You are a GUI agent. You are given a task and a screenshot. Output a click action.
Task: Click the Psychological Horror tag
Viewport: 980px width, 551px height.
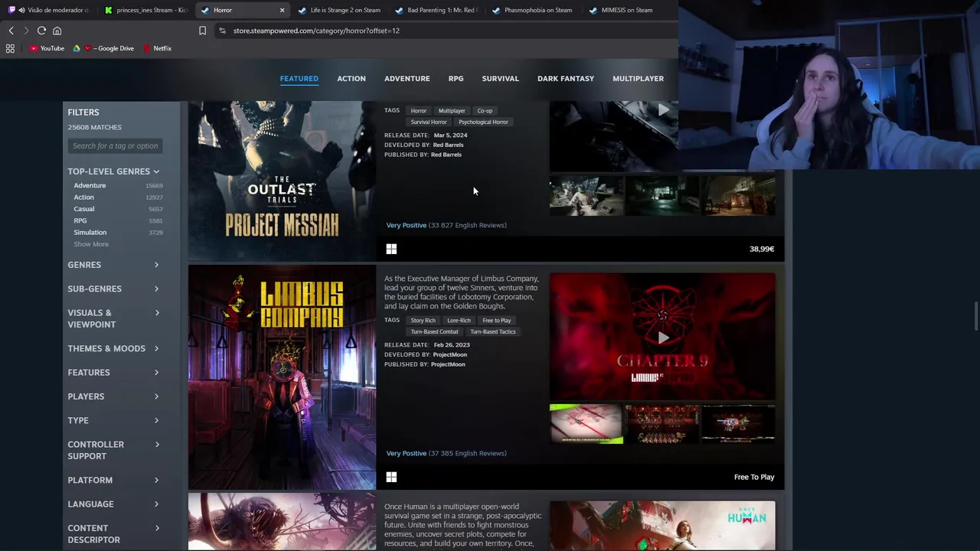(x=483, y=122)
